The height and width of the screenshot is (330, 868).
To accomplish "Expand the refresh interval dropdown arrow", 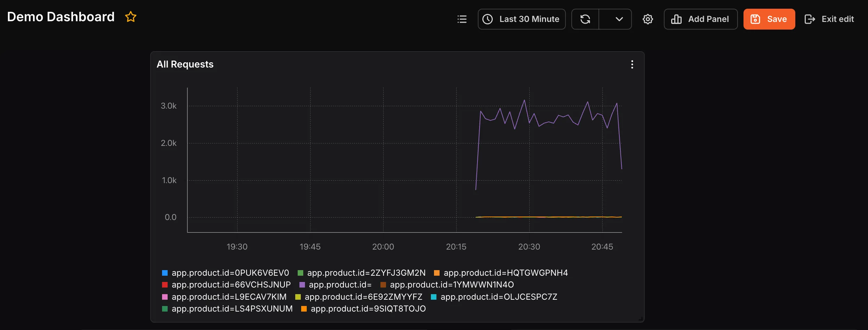I will click(619, 19).
